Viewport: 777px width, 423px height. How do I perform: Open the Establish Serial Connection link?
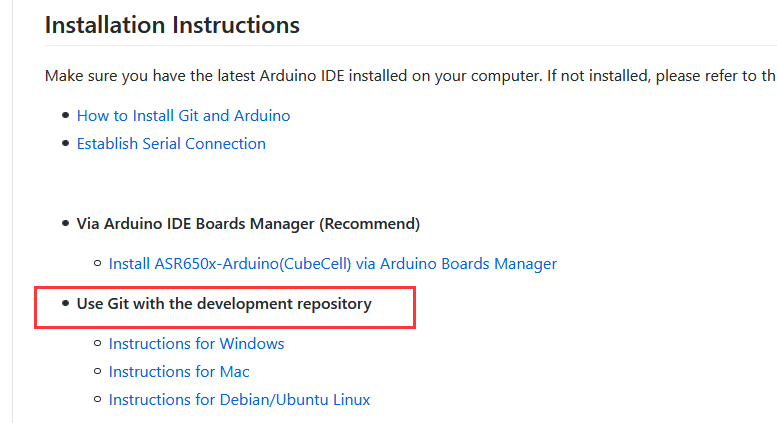pos(171,144)
